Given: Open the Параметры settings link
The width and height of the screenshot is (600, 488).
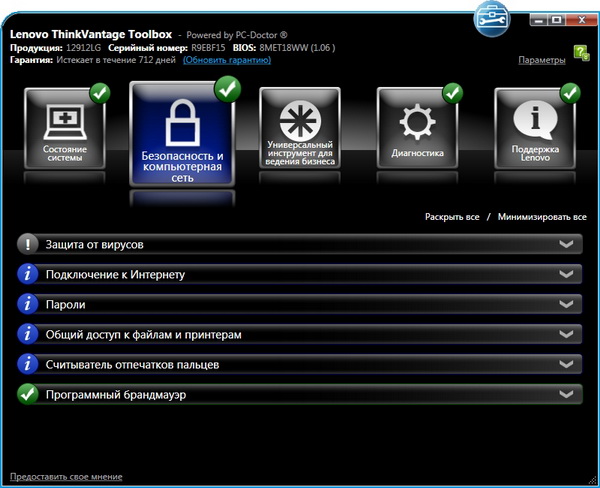Looking at the screenshot, I should (541, 60).
